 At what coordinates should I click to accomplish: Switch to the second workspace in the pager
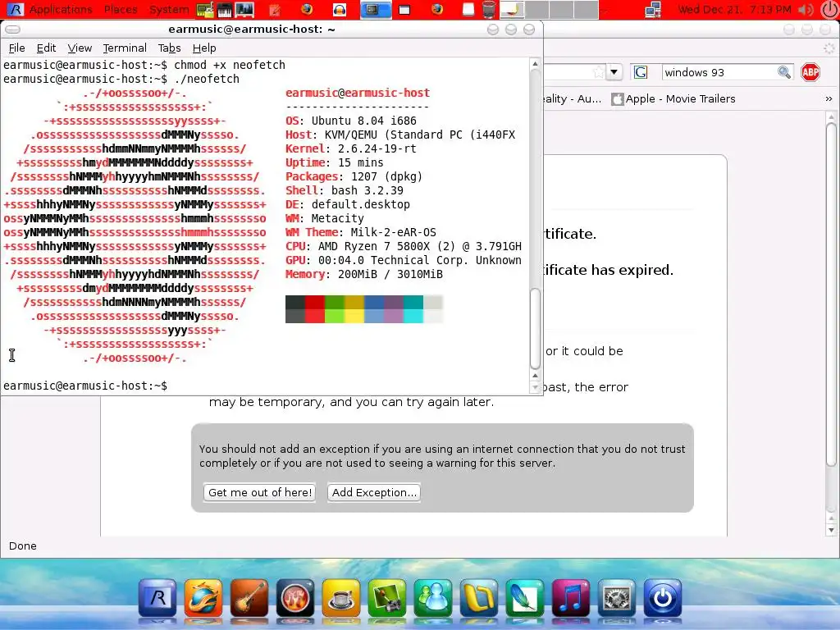pyautogui.click(x=536, y=9)
